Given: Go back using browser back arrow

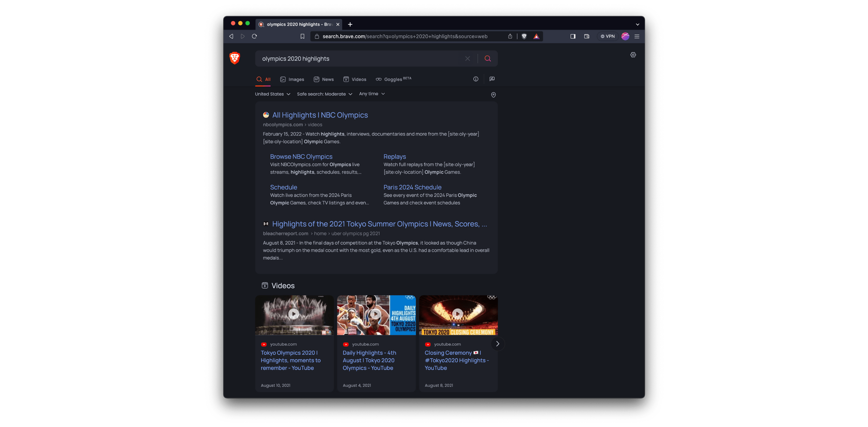Looking at the screenshot, I should click(231, 37).
